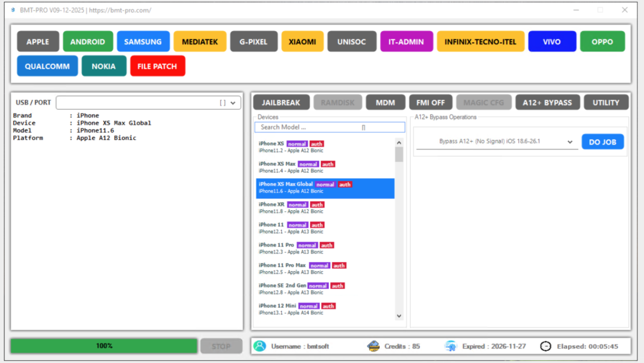Focus the Search Model field
Screen dimensions: 644x363
329,127
